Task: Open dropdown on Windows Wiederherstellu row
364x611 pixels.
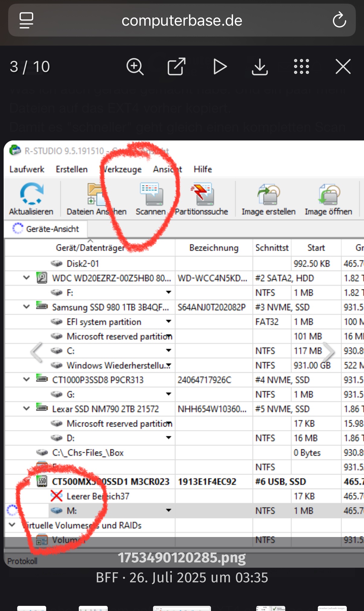Action: pos(169,365)
